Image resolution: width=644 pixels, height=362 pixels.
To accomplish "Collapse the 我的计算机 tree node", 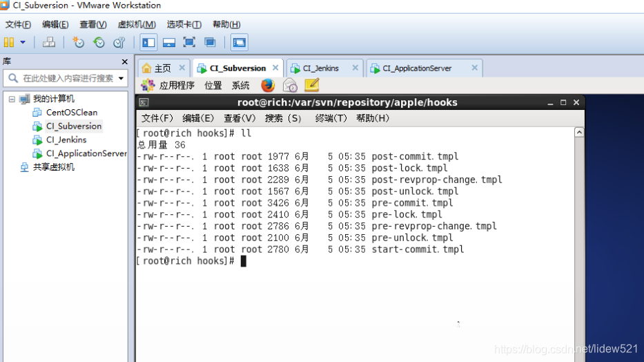I will coord(12,99).
